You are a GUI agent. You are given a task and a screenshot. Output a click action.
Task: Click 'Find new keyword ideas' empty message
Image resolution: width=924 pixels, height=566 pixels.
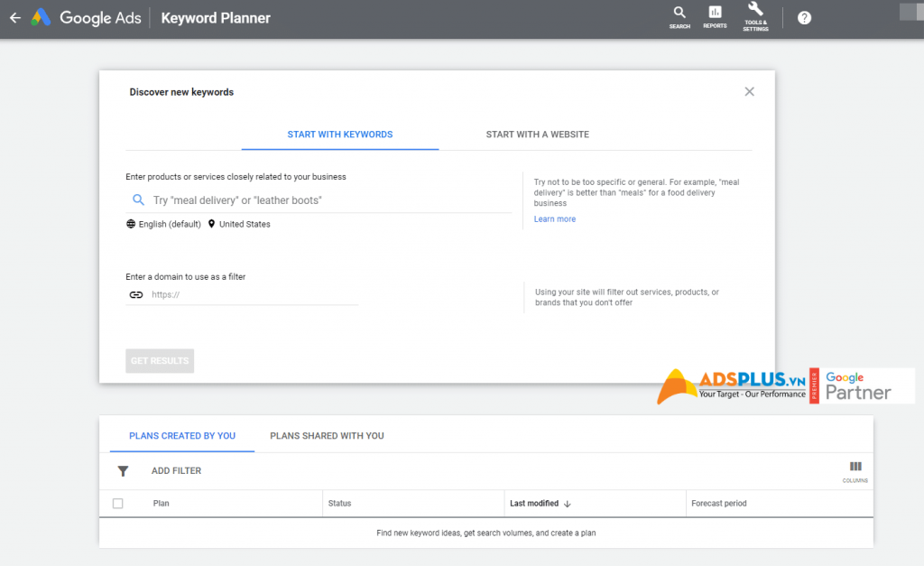tap(486, 533)
